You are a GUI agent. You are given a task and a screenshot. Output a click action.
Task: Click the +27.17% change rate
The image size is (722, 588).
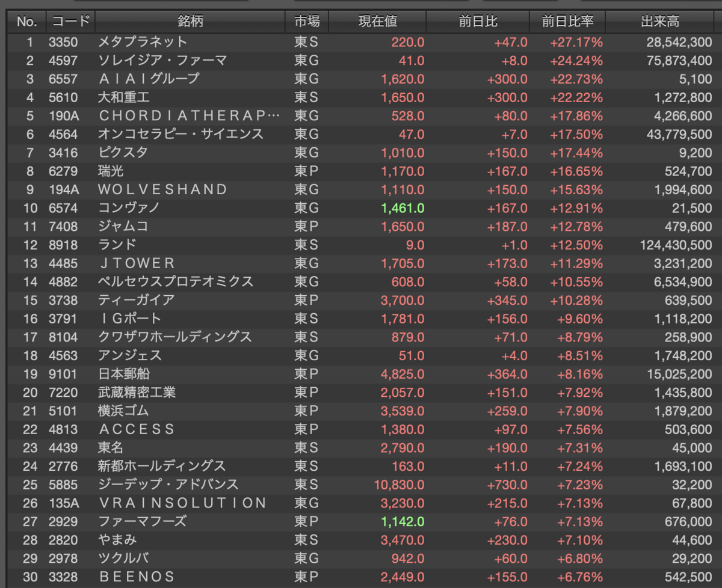pos(576,42)
